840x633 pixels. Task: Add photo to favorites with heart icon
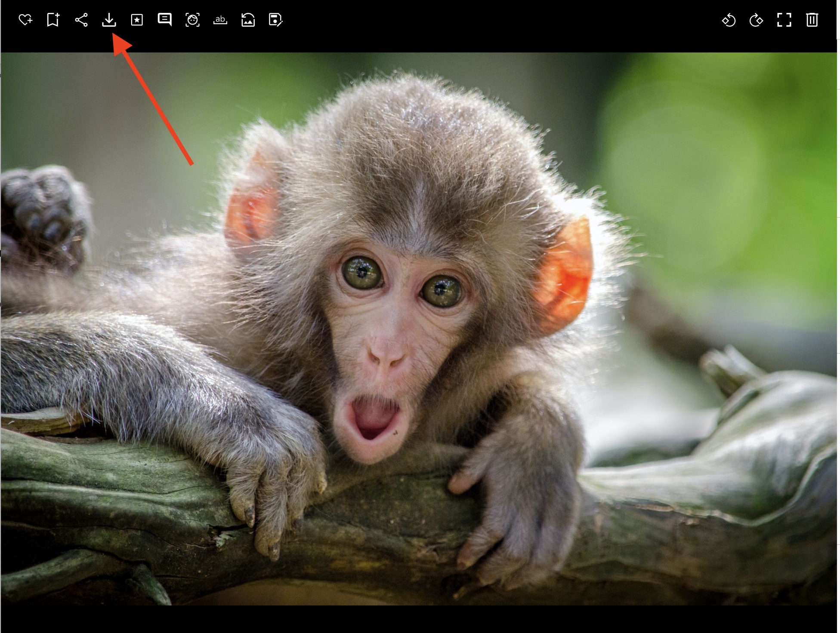(25, 20)
